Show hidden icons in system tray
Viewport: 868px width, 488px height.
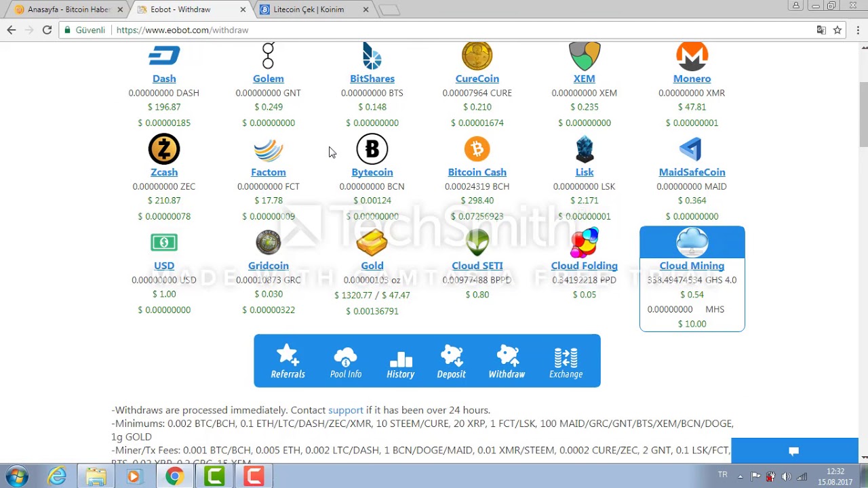coord(740,476)
